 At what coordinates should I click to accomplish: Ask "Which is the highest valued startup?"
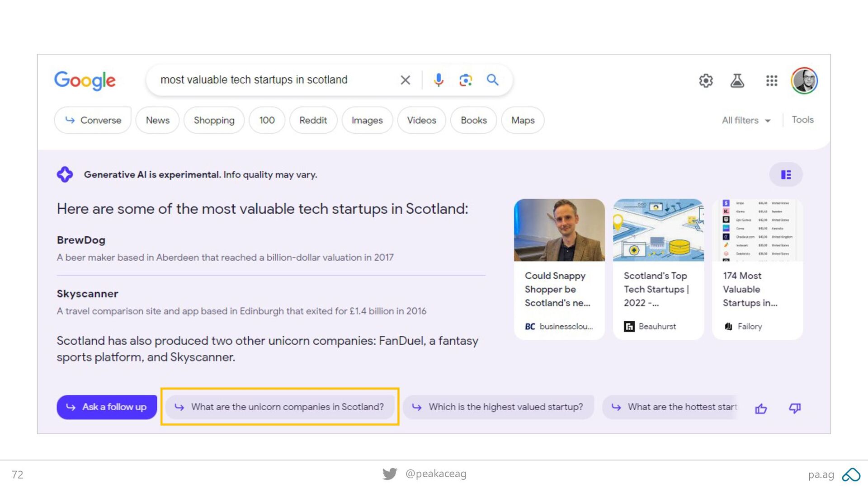click(x=498, y=407)
